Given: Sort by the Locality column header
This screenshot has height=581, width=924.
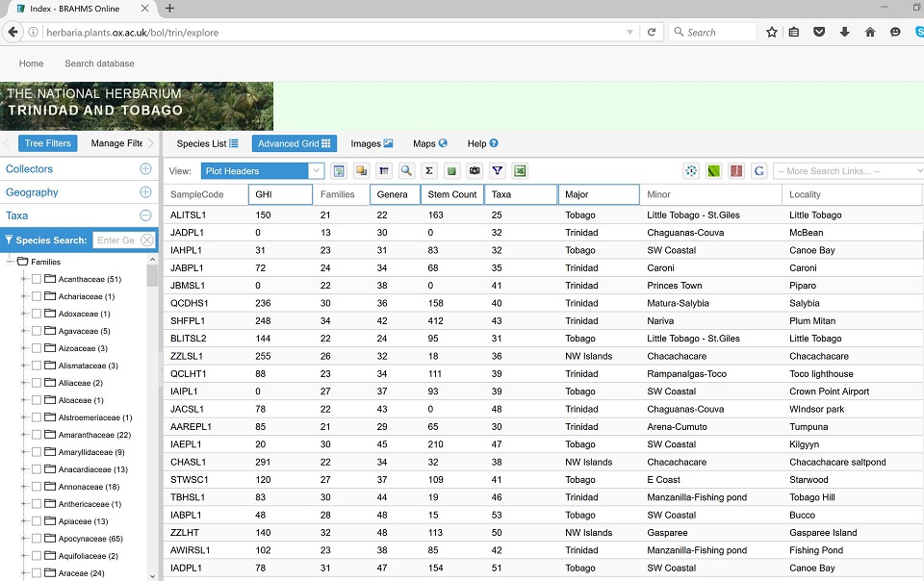Looking at the screenshot, I should pyautogui.click(x=852, y=194).
